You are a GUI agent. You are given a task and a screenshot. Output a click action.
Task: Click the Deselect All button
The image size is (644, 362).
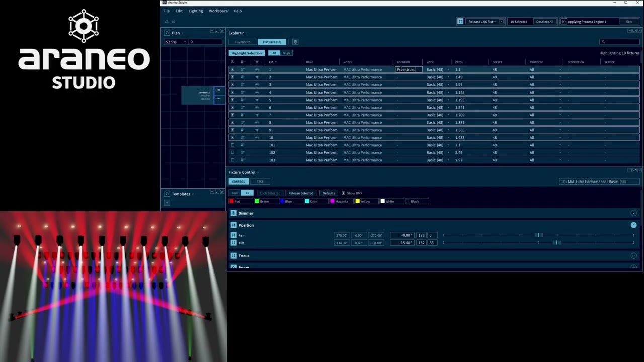coord(544,22)
